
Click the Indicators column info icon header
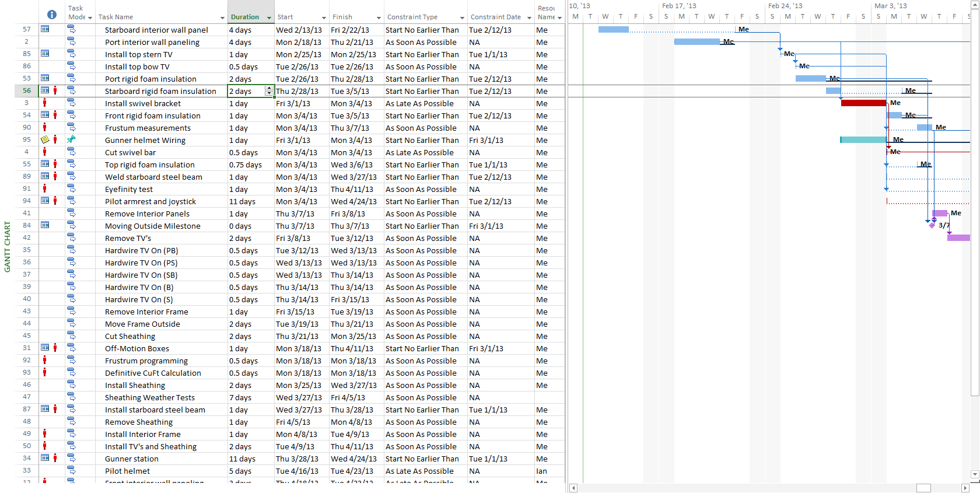(52, 15)
